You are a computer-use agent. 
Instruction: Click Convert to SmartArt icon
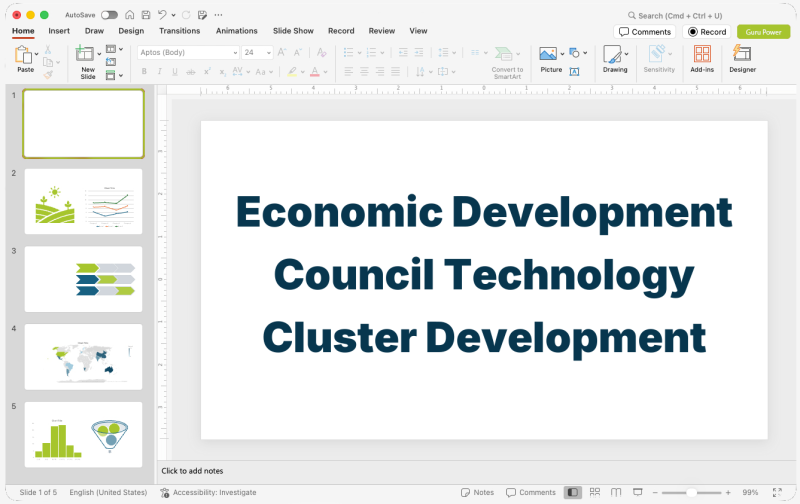(504, 54)
